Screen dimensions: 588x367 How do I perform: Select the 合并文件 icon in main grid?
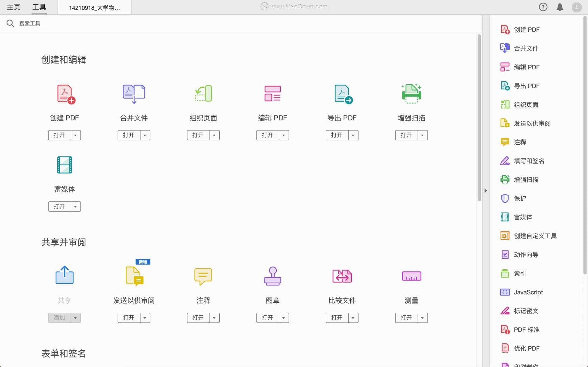tap(134, 94)
